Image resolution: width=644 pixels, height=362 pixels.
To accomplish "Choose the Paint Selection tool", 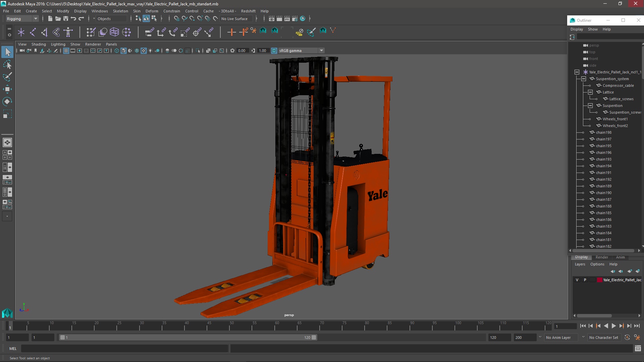I will (7, 77).
